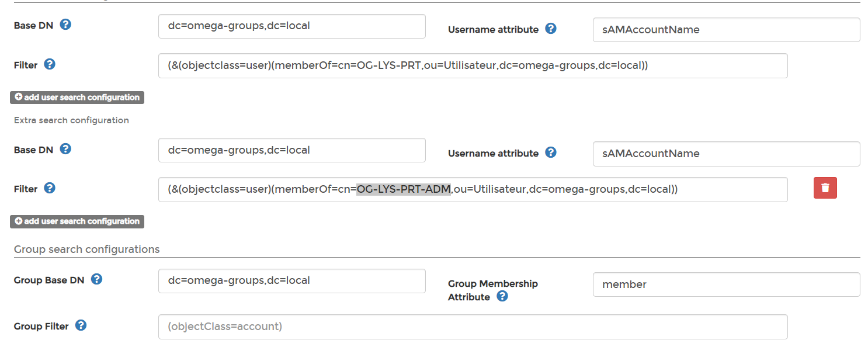Click the plus icon on first add configuration button

18,97
